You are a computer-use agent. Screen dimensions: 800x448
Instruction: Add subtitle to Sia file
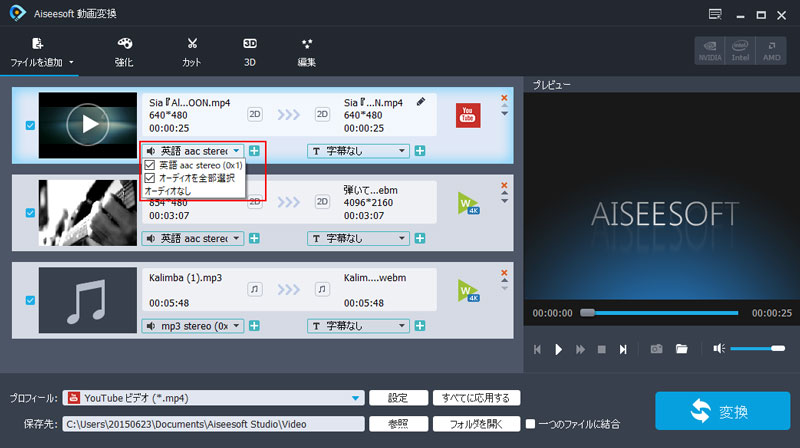pyautogui.click(x=420, y=151)
